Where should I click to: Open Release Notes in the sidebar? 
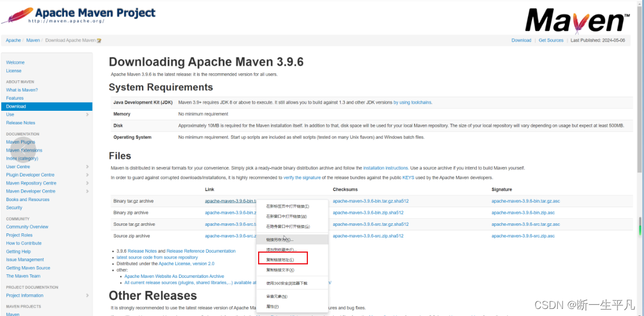click(x=21, y=123)
